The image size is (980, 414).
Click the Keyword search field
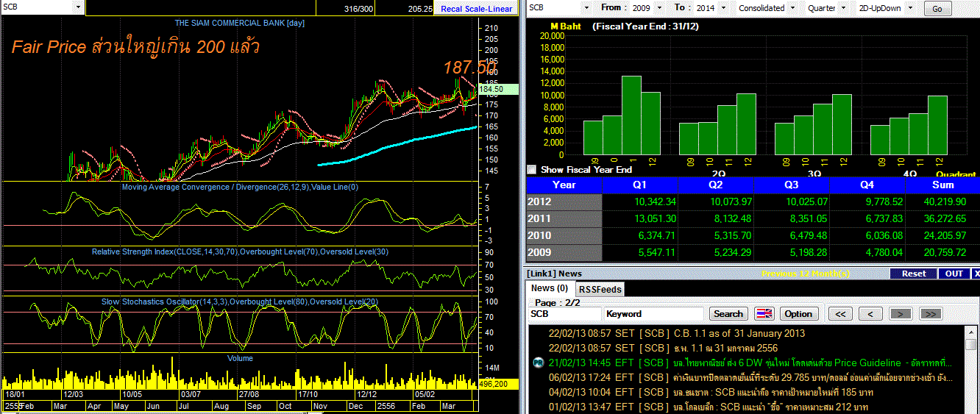coord(655,314)
